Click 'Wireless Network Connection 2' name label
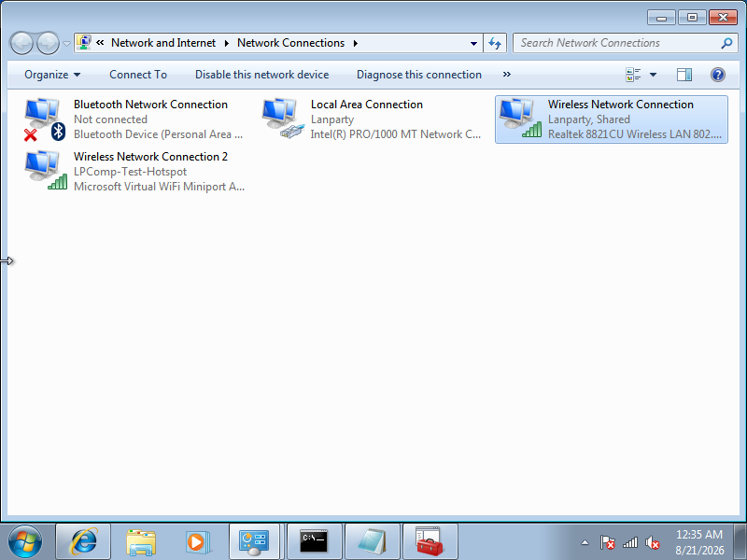This screenshot has width=747, height=560. click(150, 157)
